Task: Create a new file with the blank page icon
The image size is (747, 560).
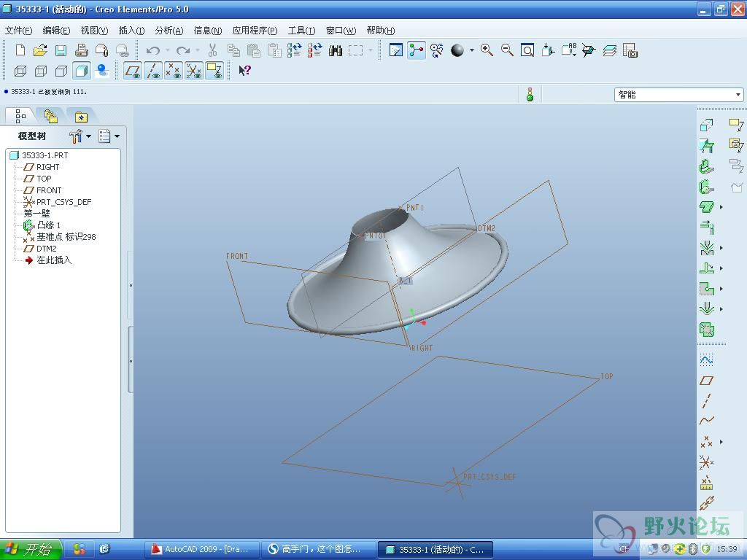Action: pyautogui.click(x=20, y=50)
